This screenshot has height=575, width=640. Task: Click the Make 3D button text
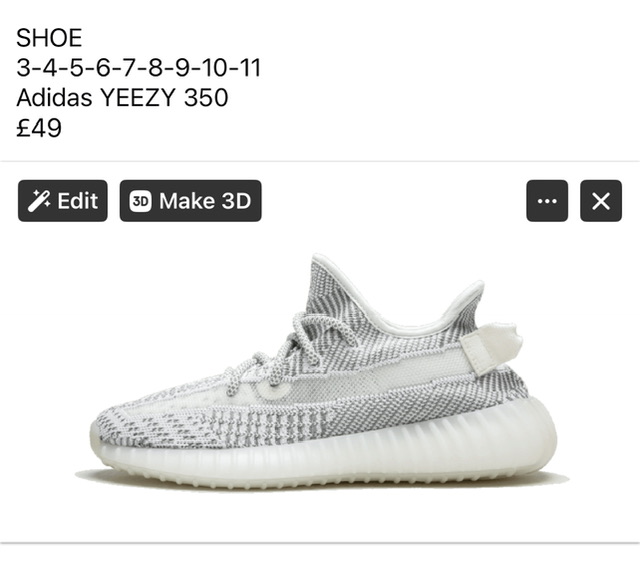(205, 201)
